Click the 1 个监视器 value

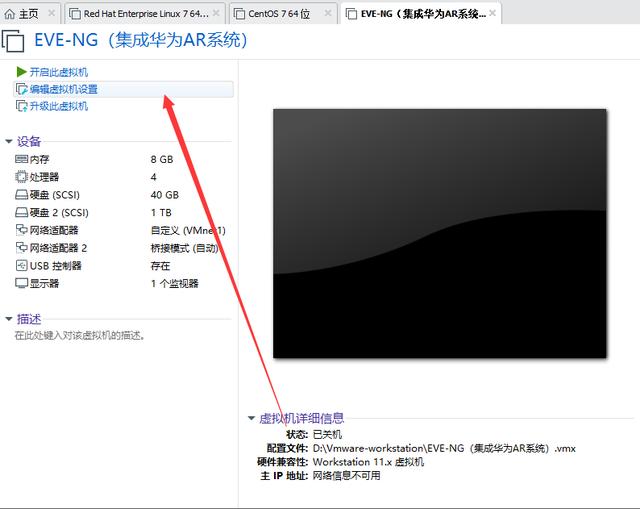pos(175,283)
